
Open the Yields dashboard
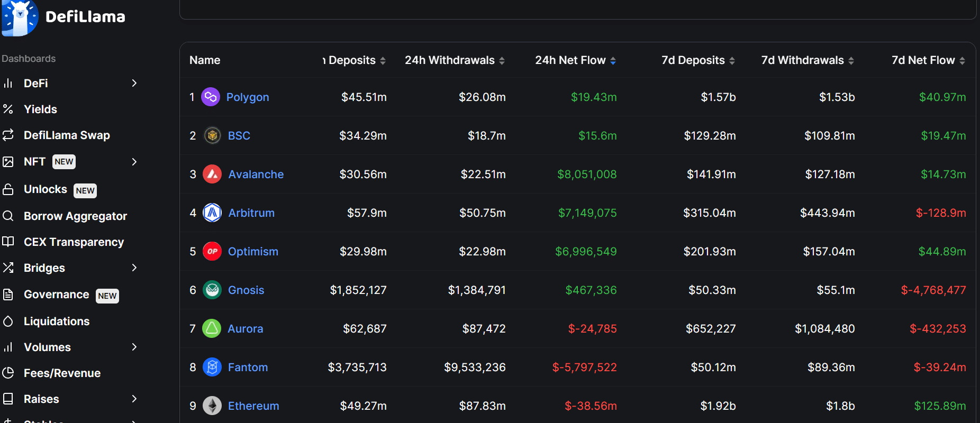click(x=40, y=109)
